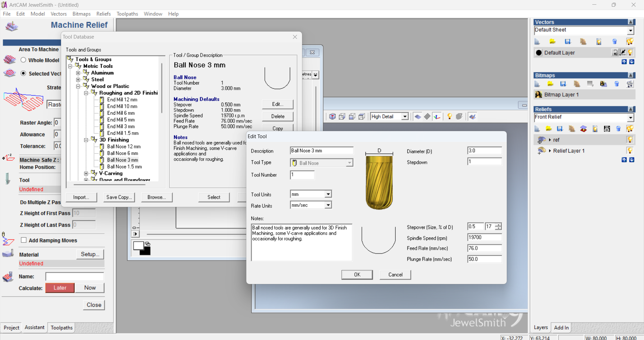Open the Bitmaps menu
This screenshot has height=340, width=644.
coord(82,14)
